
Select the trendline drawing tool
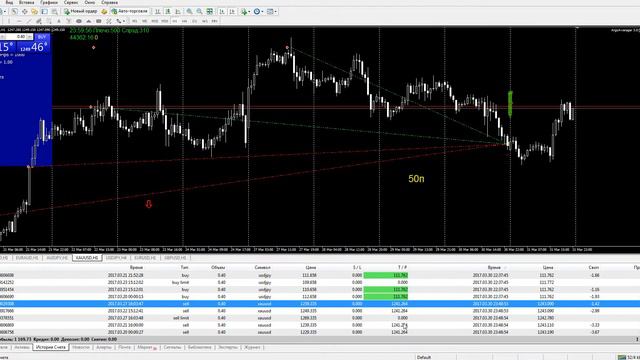coord(29,21)
